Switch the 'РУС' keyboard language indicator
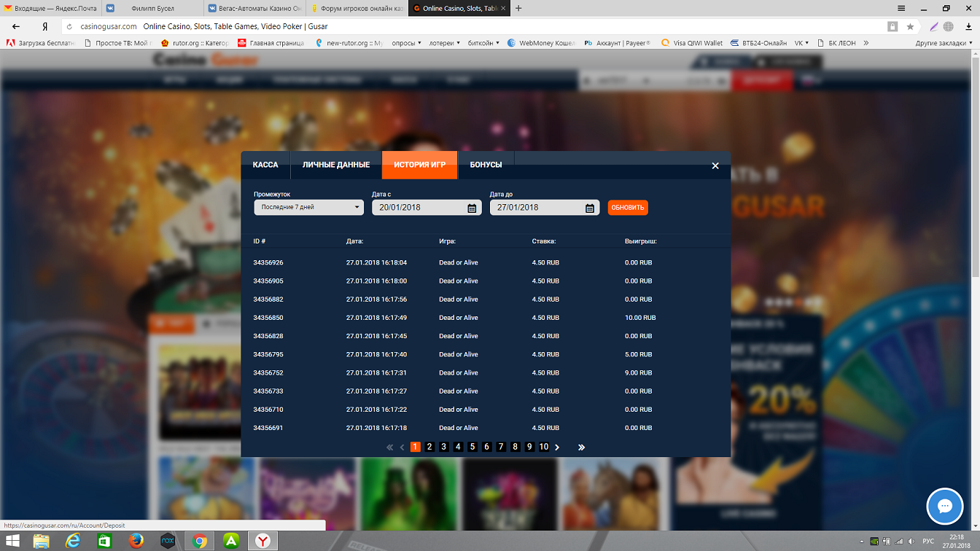The image size is (980, 551). 928,541
